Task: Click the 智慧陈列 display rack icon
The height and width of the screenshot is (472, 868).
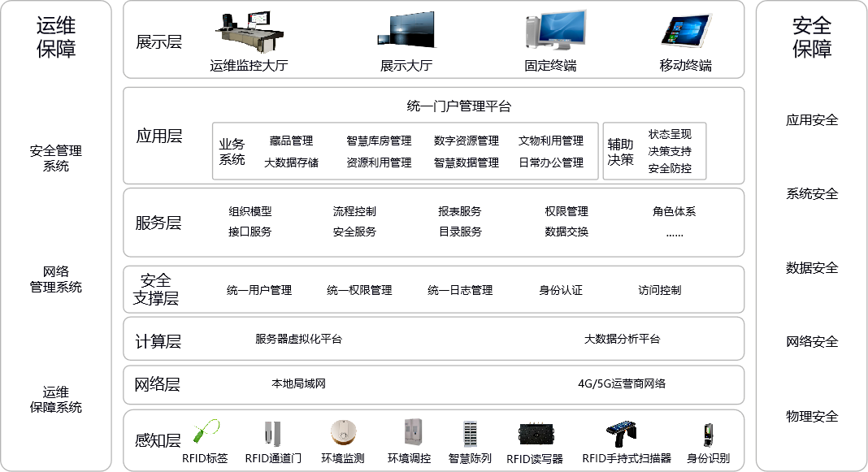Action: 470,435
